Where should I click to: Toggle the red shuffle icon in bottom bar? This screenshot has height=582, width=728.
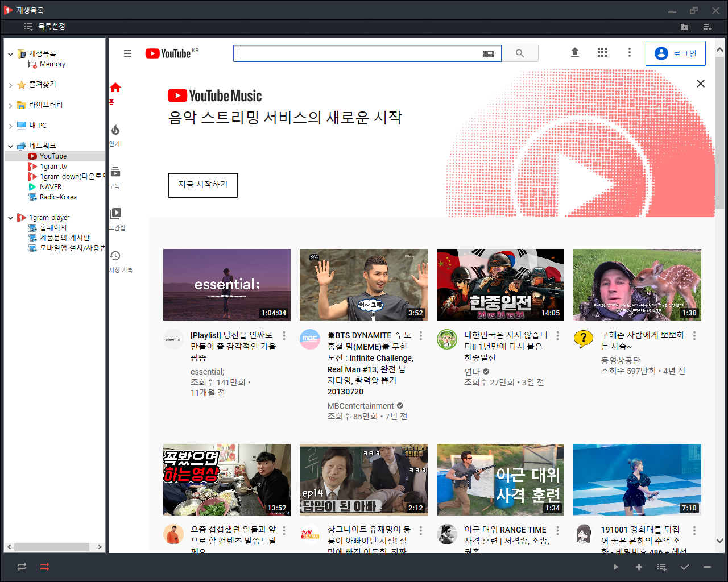tap(45, 567)
